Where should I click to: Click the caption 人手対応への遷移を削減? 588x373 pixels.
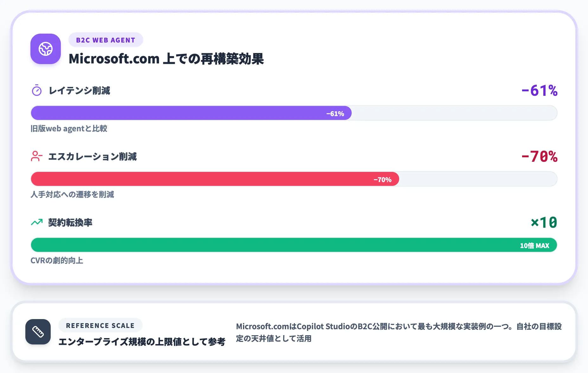tap(72, 194)
